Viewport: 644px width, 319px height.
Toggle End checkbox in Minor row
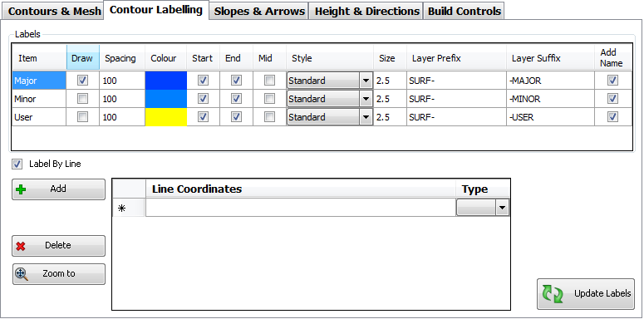coord(236,99)
